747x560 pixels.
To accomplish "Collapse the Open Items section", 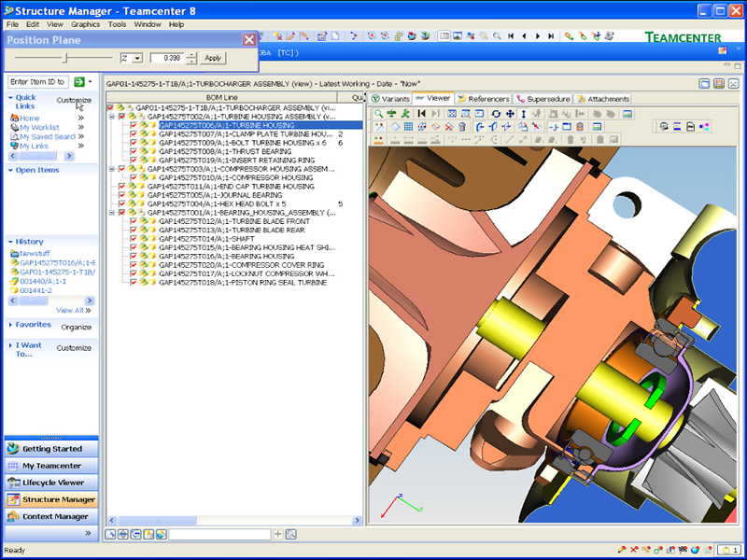I will 10,170.
